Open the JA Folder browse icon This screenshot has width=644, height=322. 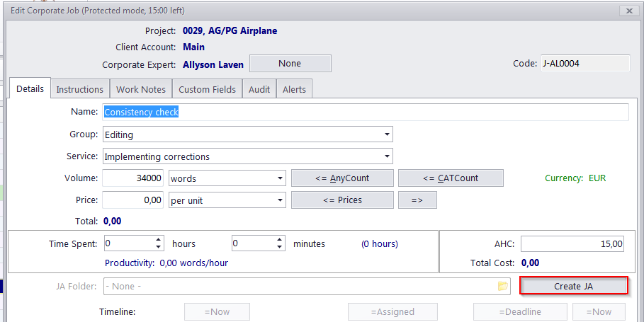(503, 286)
